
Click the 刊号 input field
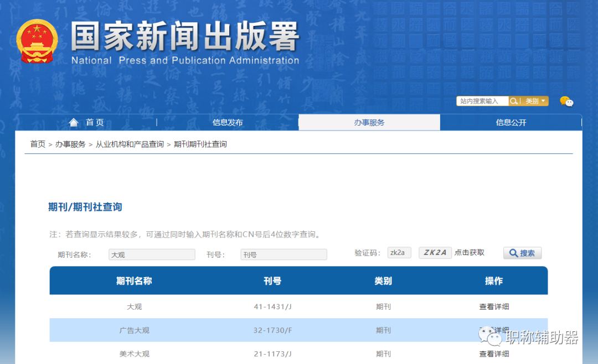pos(283,254)
